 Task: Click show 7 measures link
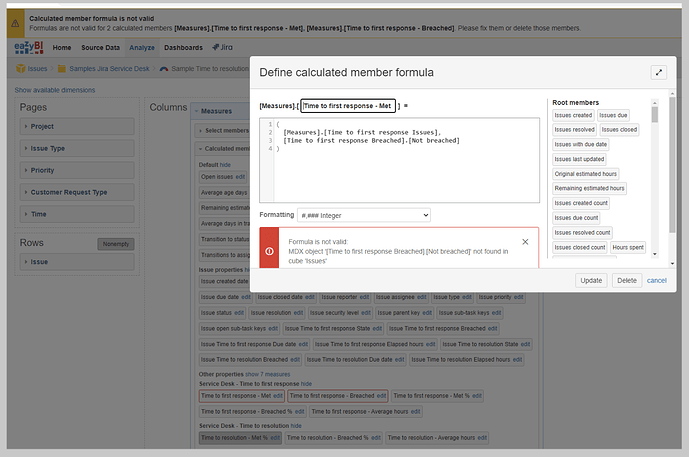(268, 374)
